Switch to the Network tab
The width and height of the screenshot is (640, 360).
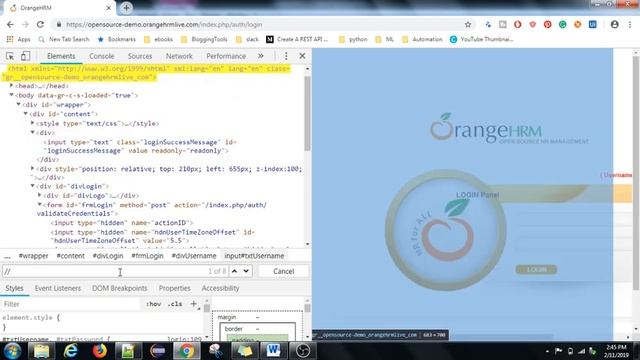pos(179,56)
